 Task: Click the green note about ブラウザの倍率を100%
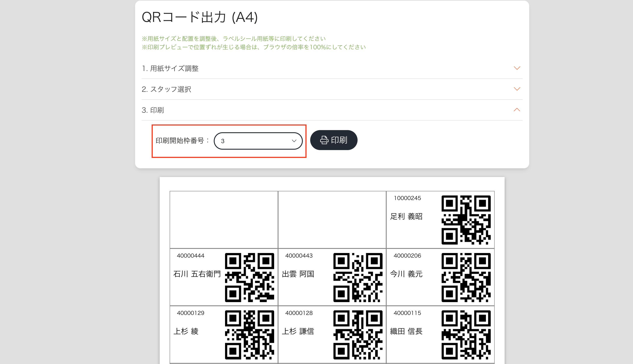pyautogui.click(x=254, y=47)
